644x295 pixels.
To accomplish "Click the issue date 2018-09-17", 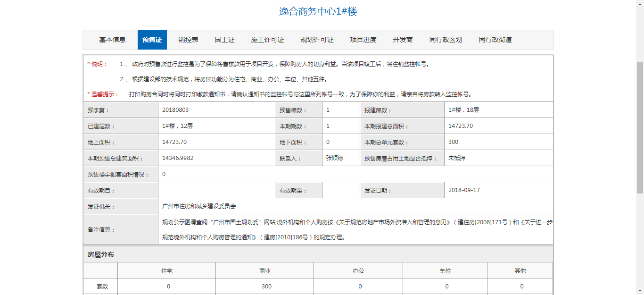I will (464, 190).
